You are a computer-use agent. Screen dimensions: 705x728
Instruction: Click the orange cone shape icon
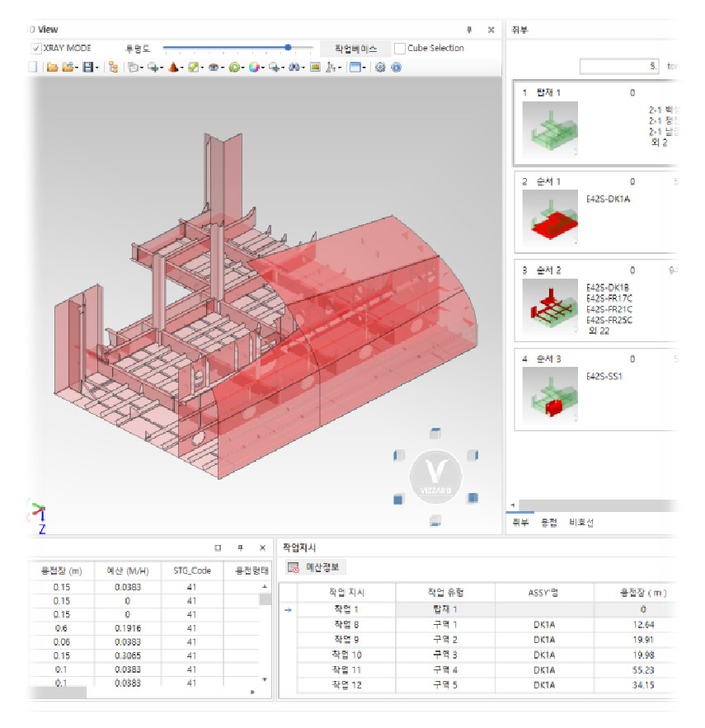point(174,68)
